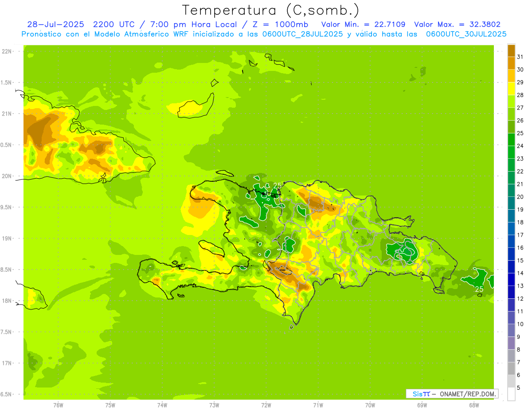This screenshot has width=532, height=411.
Task: Click the "68W" longitude label
Action: pyautogui.click(x=474, y=405)
